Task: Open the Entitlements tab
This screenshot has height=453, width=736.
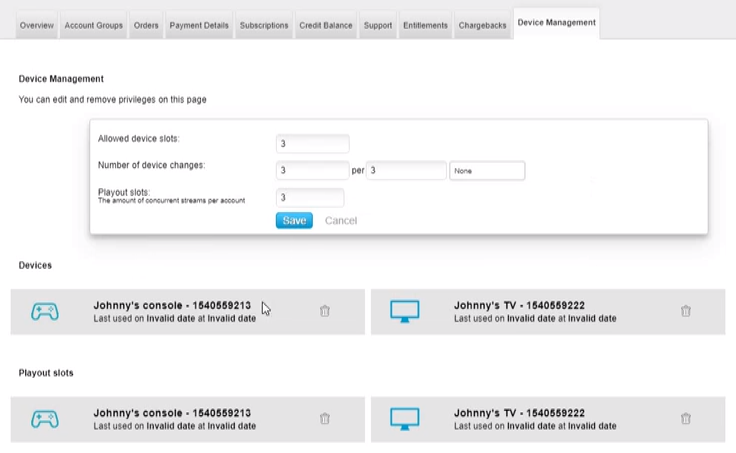Action: click(425, 25)
